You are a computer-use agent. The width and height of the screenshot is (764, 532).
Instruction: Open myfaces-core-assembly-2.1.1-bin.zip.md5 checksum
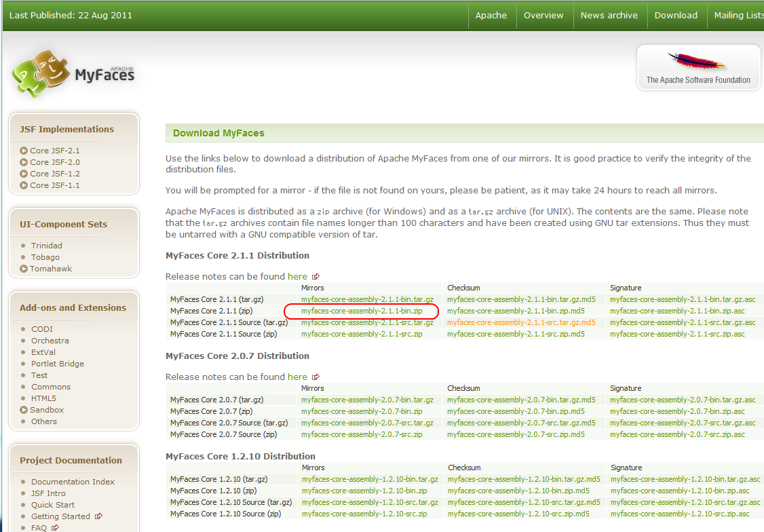point(516,311)
